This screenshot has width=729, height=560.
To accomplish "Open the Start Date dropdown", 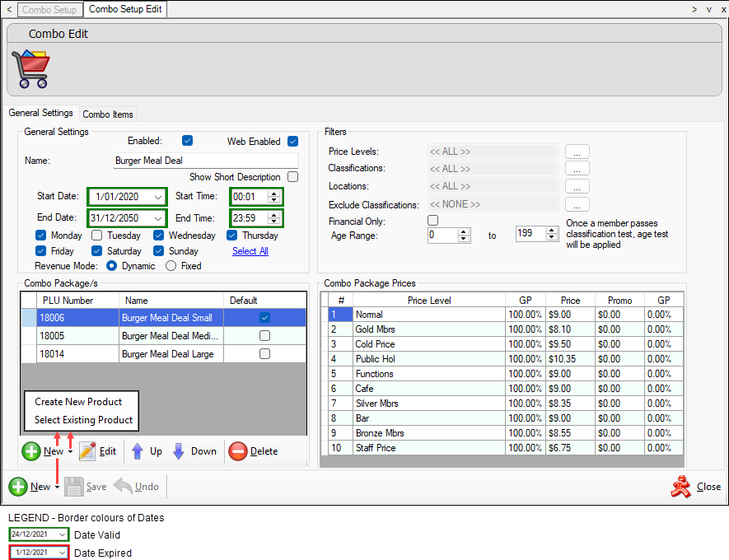I will pos(157,197).
